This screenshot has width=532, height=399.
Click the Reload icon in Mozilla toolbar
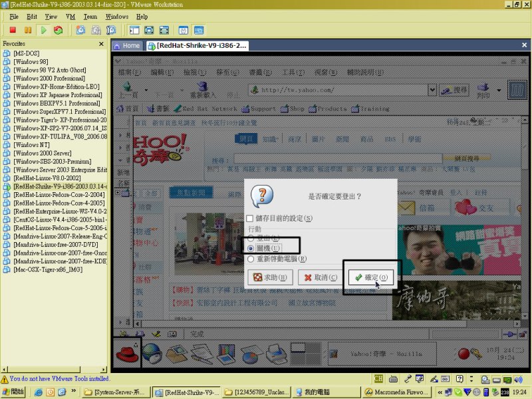pos(203,90)
